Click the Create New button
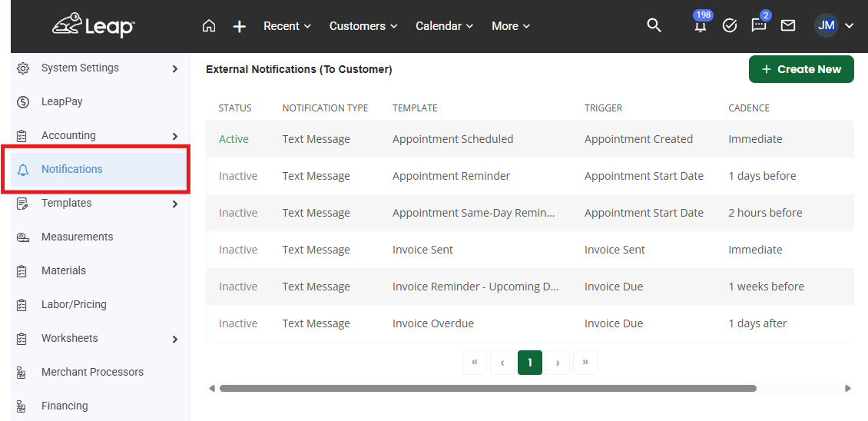This screenshot has height=421, width=868. coord(801,69)
